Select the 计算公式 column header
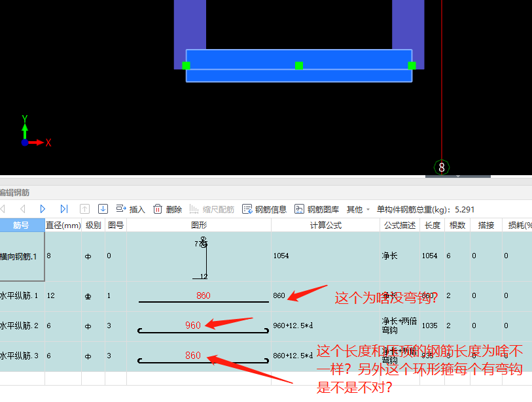 click(325, 225)
